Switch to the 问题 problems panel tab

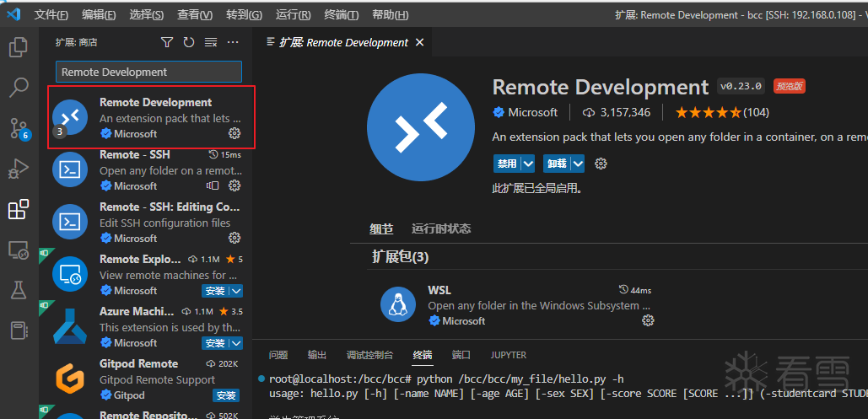tap(278, 355)
